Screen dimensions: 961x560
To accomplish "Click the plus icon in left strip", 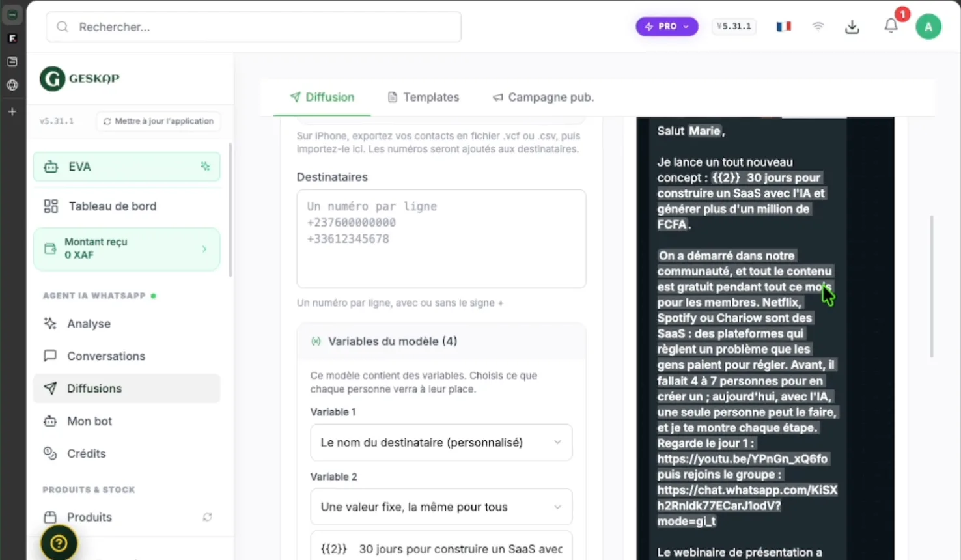I will tap(12, 111).
